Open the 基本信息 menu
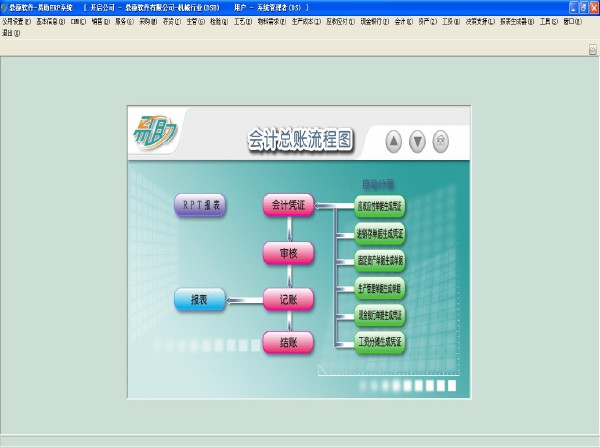600x447 pixels. 51,21
